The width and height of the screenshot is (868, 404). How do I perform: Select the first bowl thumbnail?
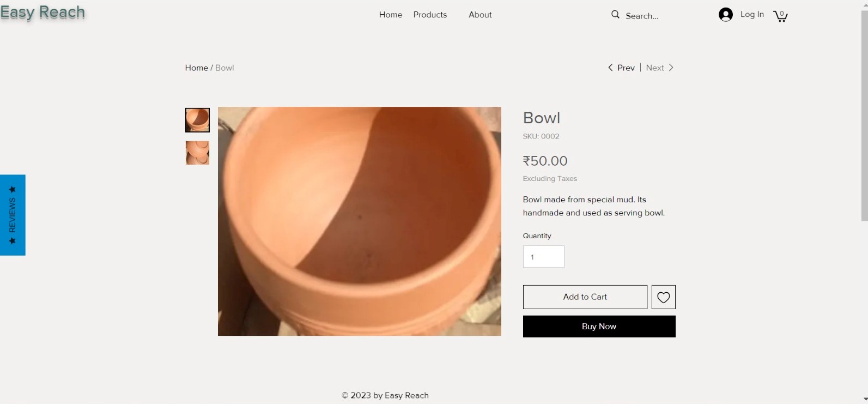tap(197, 120)
